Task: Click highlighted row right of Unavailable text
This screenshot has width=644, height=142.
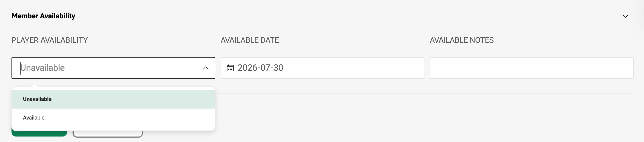Action: pos(133,99)
